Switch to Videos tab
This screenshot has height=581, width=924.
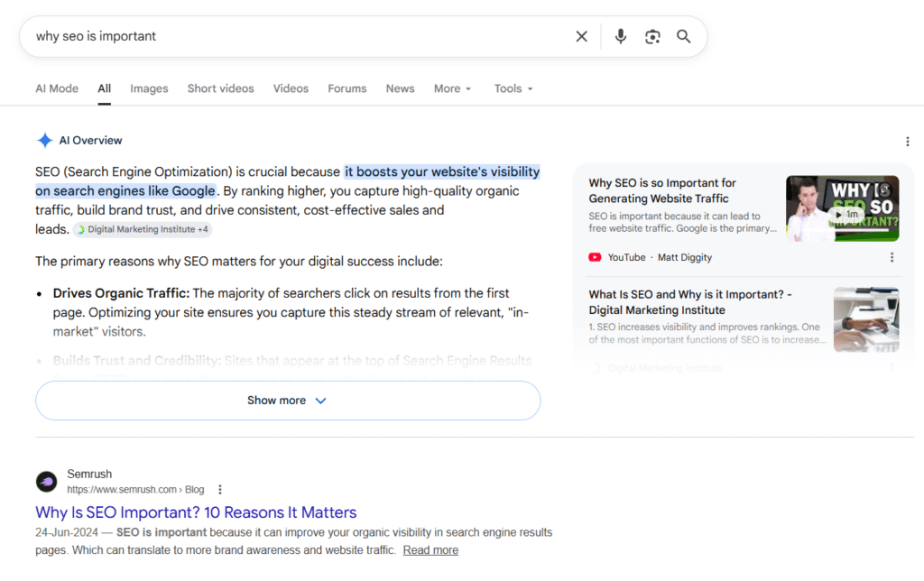coord(291,88)
